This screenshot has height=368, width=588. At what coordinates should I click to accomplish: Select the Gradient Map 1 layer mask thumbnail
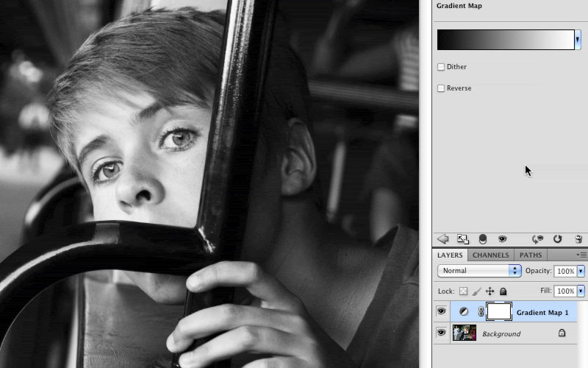click(x=499, y=312)
